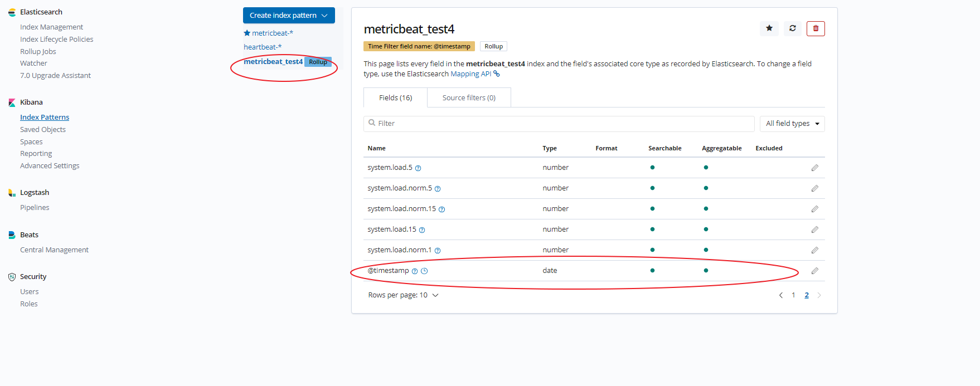This screenshot has width=980, height=386.
Task: Select the Fields tab
Action: (395, 98)
